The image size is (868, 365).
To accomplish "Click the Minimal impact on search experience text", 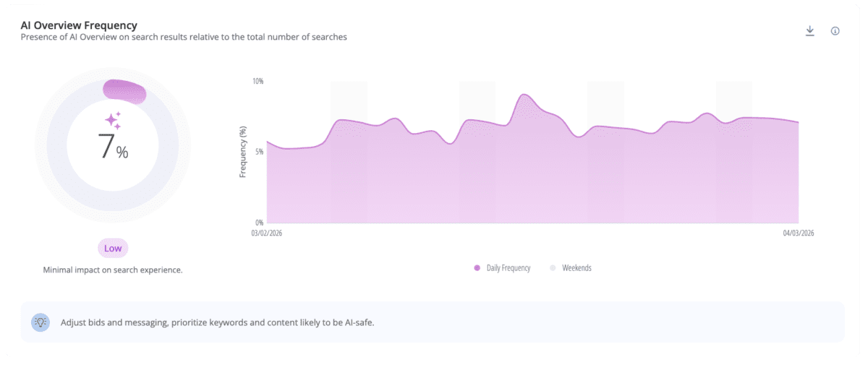I will [x=113, y=270].
